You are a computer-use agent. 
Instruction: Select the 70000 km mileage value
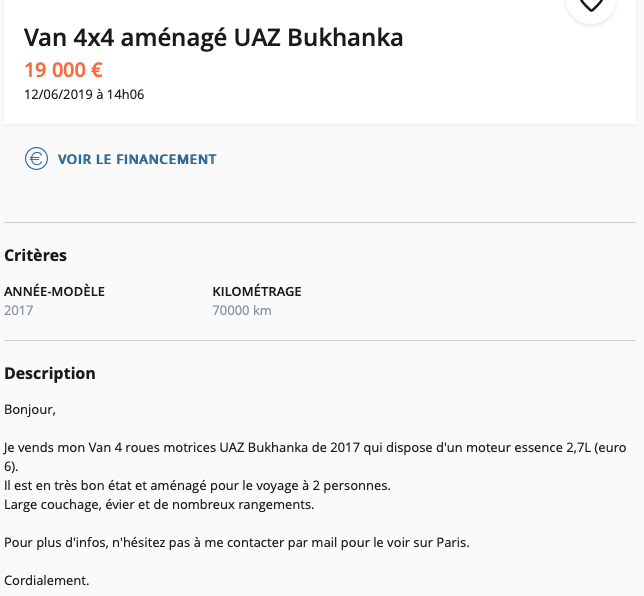(242, 310)
